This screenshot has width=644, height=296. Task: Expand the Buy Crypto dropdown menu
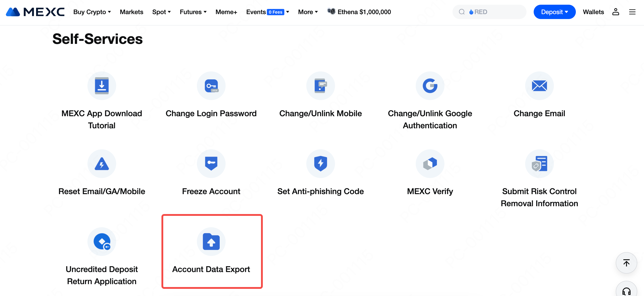(x=92, y=12)
